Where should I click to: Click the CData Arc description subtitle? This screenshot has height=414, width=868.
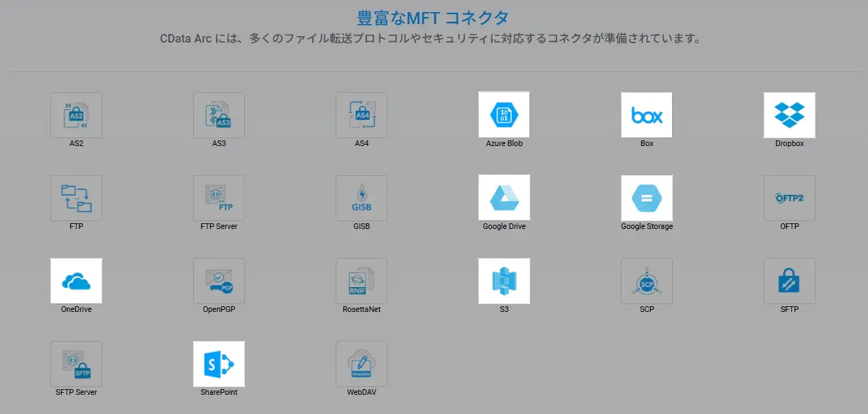click(431, 39)
